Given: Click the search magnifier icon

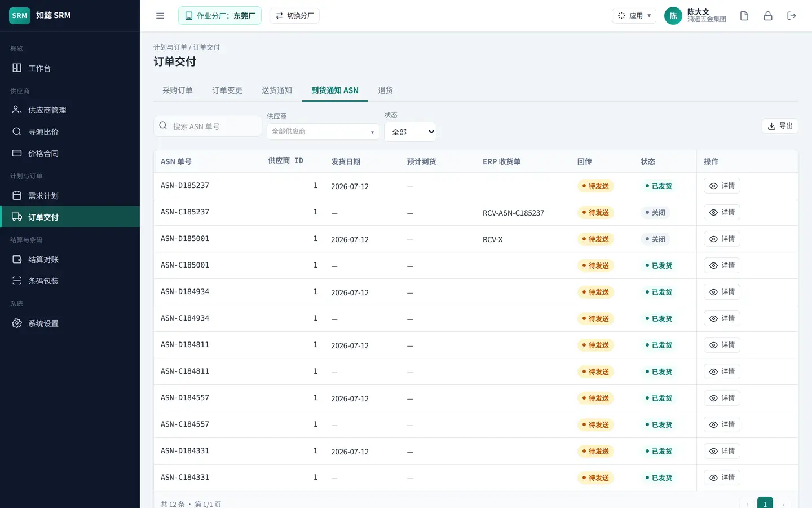Looking at the screenshot, I should tap(163, 126).
